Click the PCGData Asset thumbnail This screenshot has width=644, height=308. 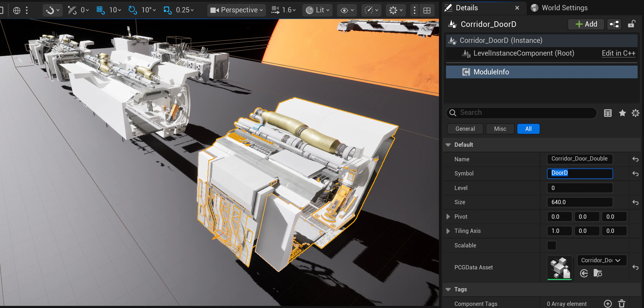pyautogui.click(x=560, y=268)
